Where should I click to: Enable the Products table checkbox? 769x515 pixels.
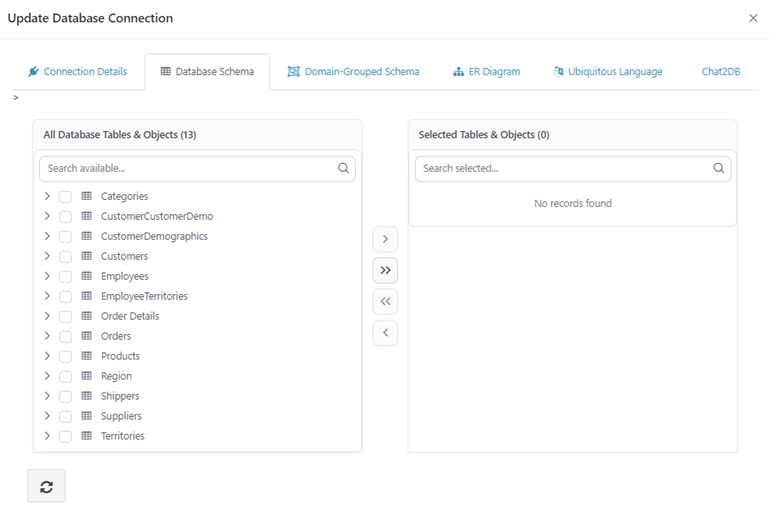tap(65, 356)
